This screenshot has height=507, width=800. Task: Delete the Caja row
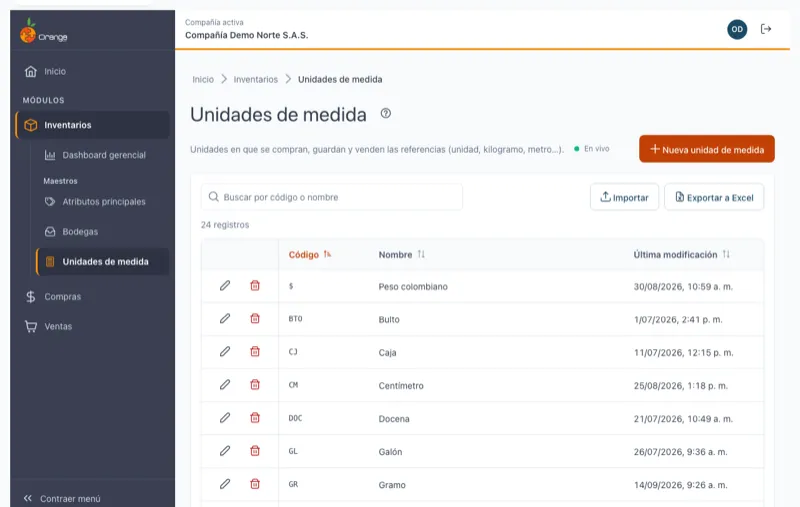point(255,352)
